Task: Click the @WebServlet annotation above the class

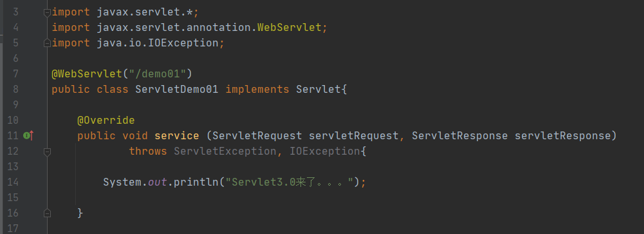Action: [x=87, y=74]
